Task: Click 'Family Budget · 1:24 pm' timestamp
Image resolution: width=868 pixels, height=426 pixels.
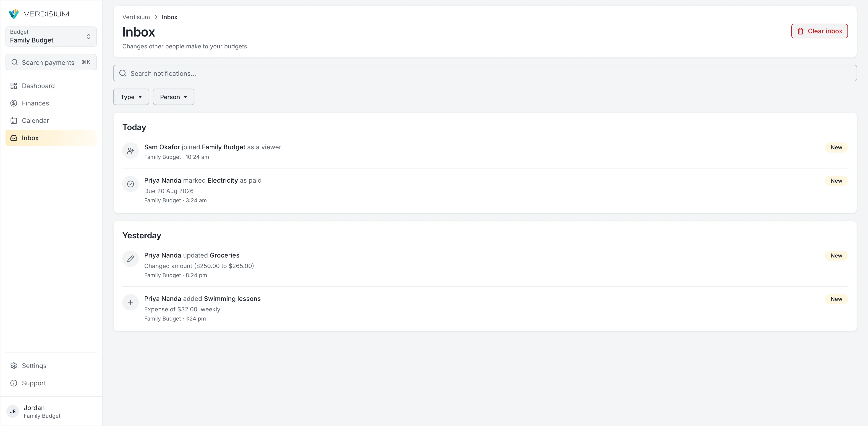Action: [175, 319]
